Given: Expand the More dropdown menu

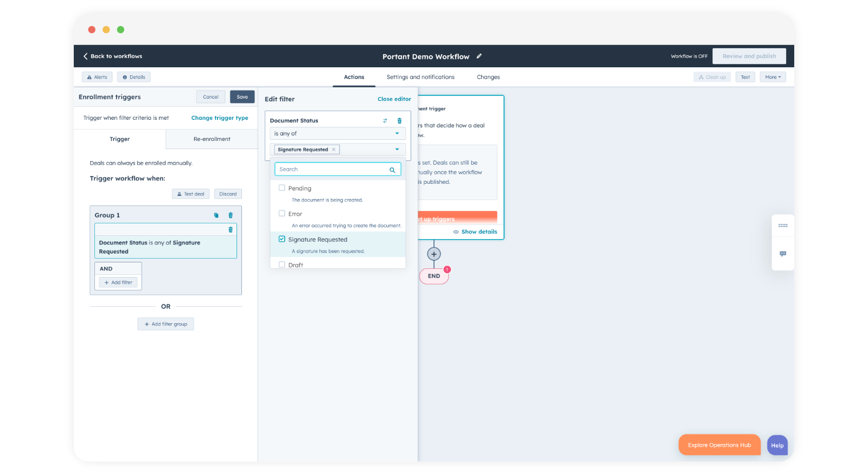Looking at the screenshot, I should (x=773, y=77).
